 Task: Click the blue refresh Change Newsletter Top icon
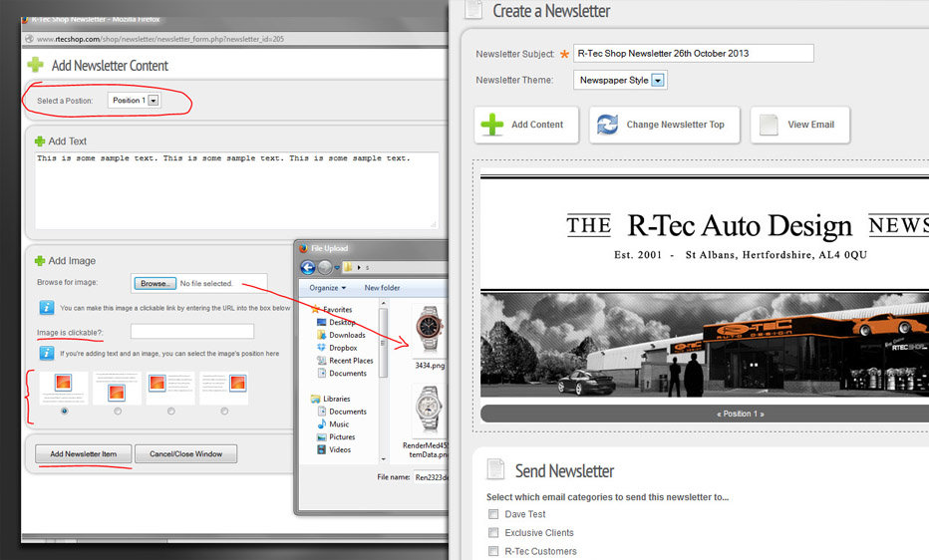click(x=607, y=125)
